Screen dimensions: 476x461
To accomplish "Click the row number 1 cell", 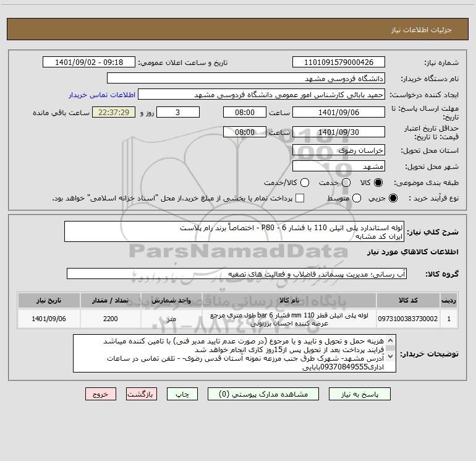I will coord(449,319).
